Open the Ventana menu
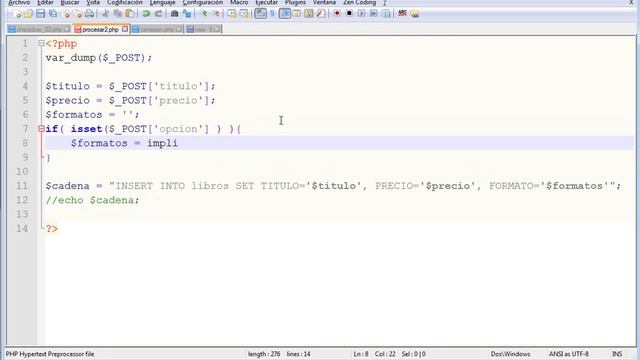Image resolution: width=640 pixels, height=360 pixels. point(324,2)
